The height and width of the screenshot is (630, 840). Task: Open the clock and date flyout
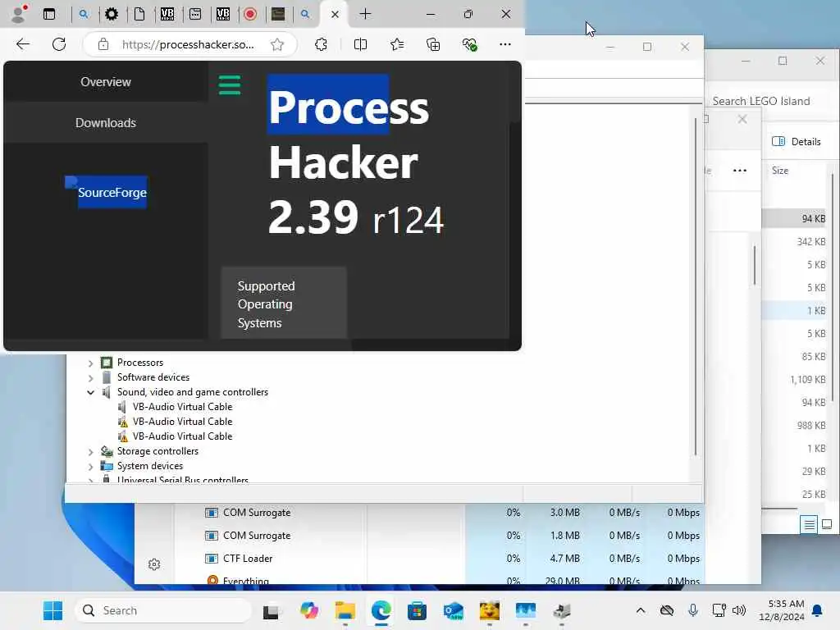tap(781, 610)
